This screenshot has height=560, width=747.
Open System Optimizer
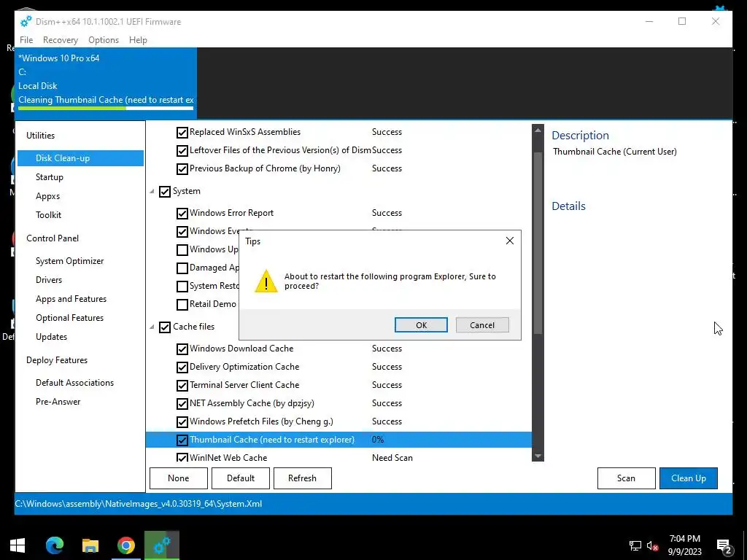pyautogui.click(x=69, y=261)
